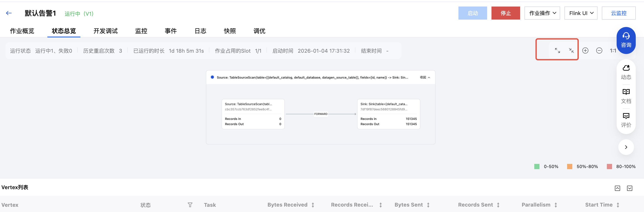The height and width of the screenshot is (212, 644).
Task: Open the Flink UI dropdown
Action: click(581, 13)
